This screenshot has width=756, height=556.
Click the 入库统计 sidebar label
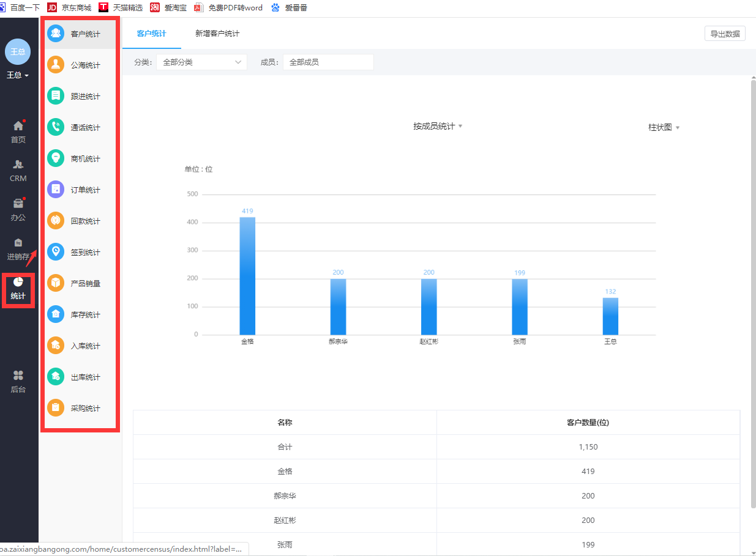pyautogui.click(x=86, y=346)
